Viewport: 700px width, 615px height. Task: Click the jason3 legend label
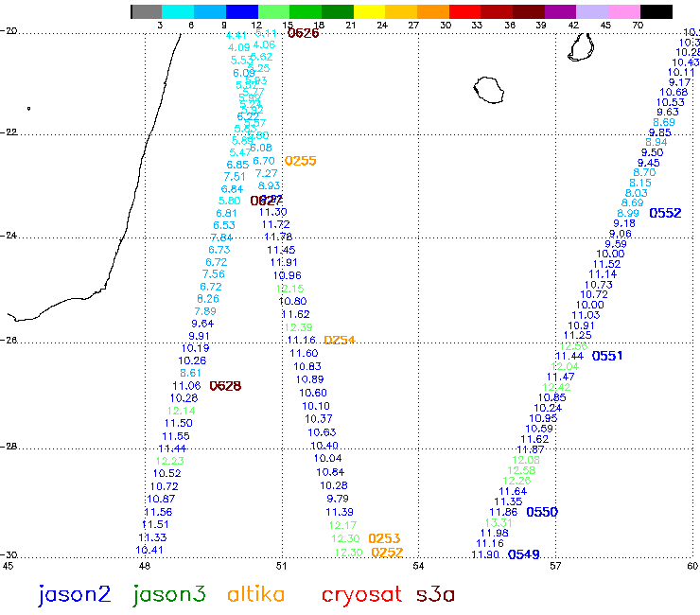pos(168,595)
